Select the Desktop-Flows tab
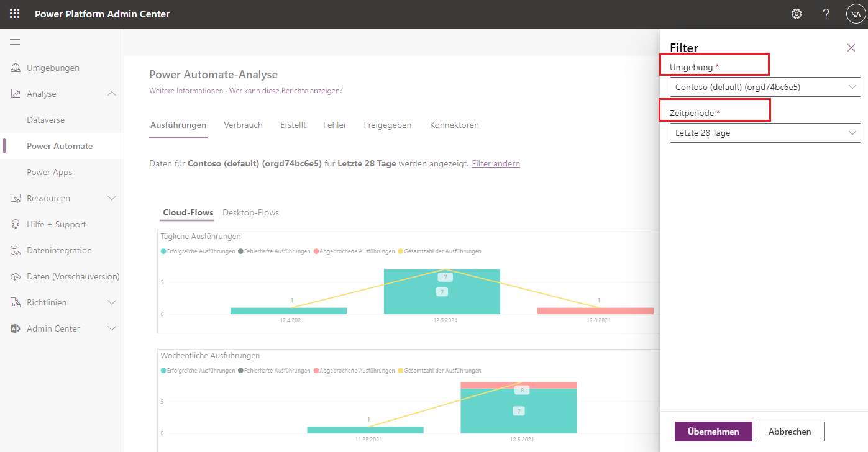 250,212
